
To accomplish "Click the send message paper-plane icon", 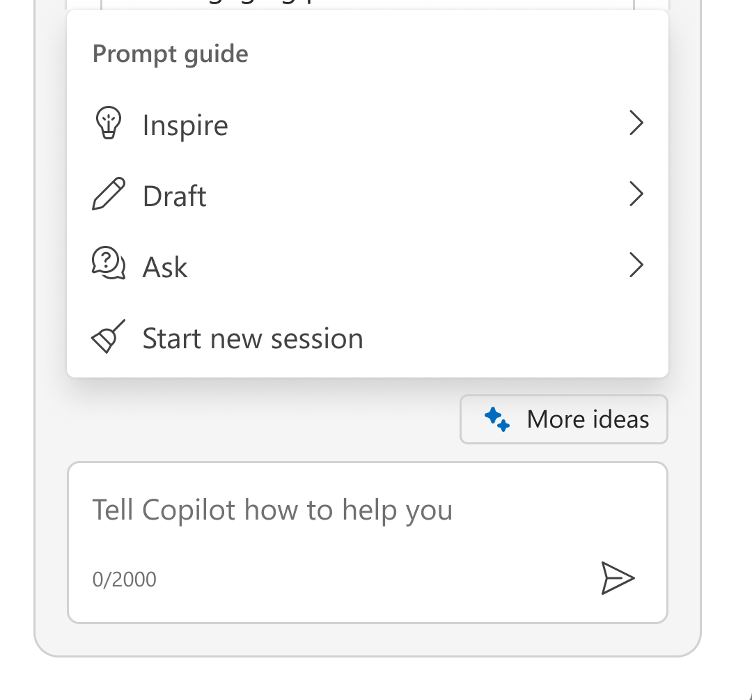I will [x=617, y=577].
